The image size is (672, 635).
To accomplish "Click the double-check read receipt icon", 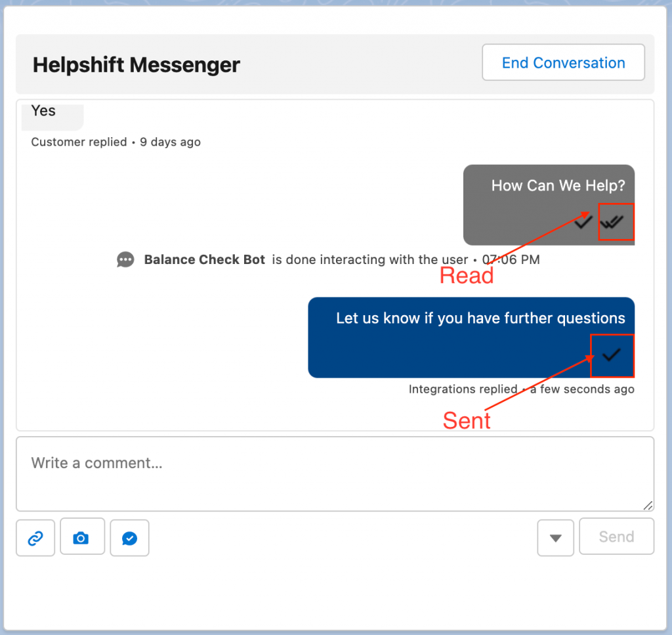I will coord(613,223).
